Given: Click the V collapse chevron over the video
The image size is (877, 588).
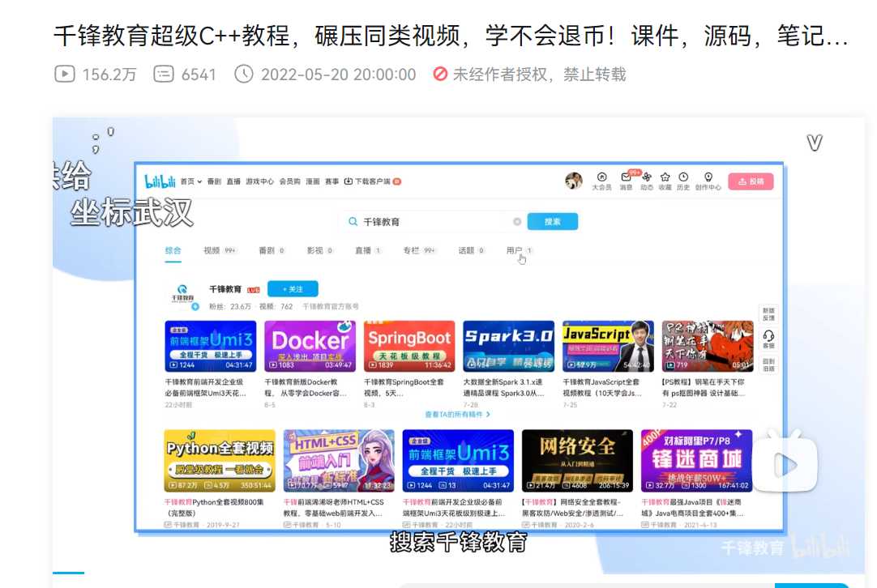Looking at the screenshot, I should [815, 143].
